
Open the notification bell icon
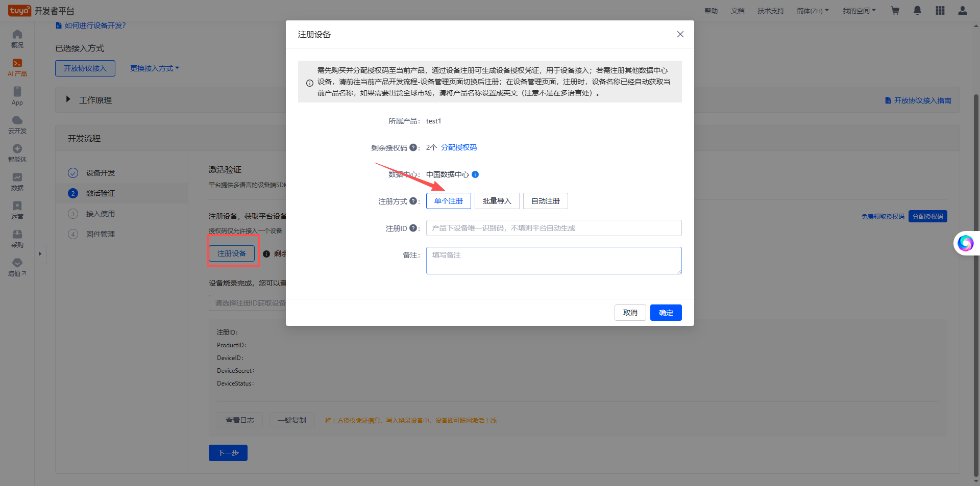[917, 11]
